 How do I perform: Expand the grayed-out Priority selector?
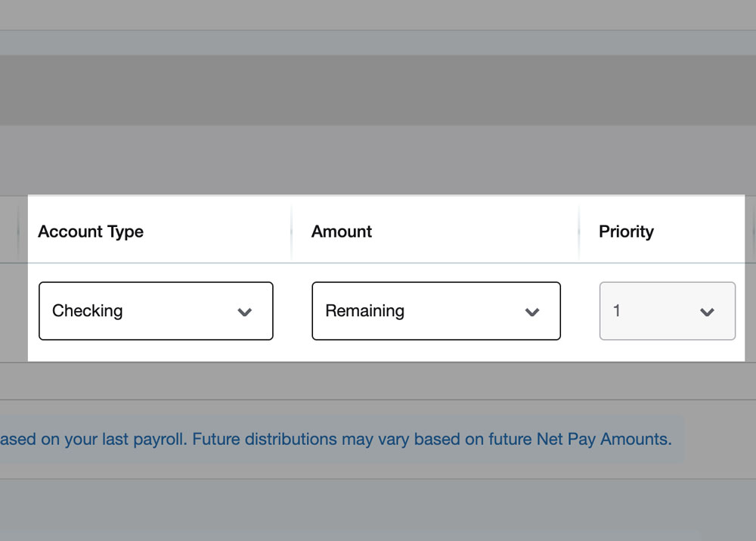tap(667, 310)
